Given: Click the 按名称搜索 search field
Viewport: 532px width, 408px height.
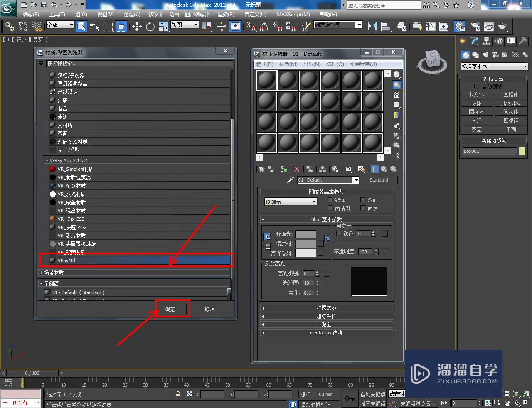Looking at the screenshot, I should 139,63.
